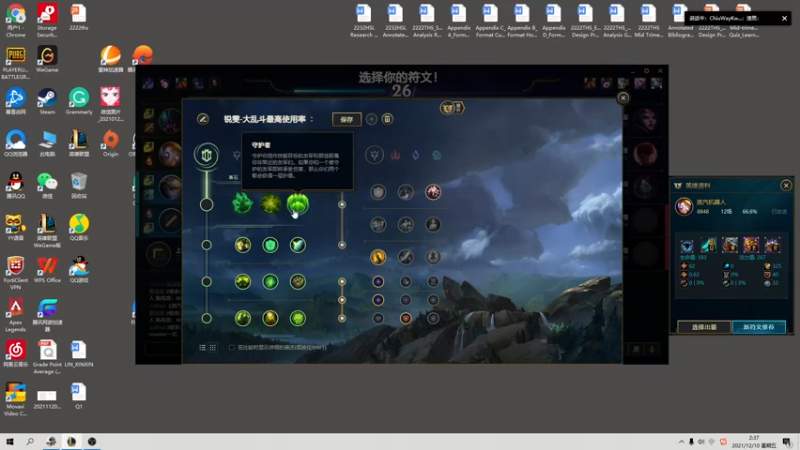Select the Unflinching rune
800x450 pixels.
click(298, 318)
